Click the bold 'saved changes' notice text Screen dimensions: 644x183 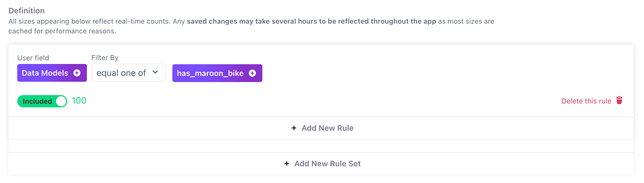coord(311,21)
